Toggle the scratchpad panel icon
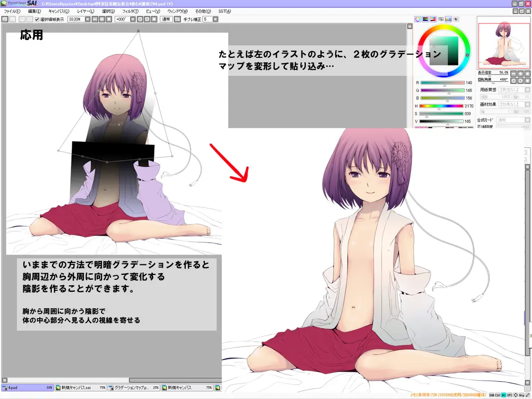Viewport: 532px width, 399px height. pyautogui.click(x=456, y=19)
